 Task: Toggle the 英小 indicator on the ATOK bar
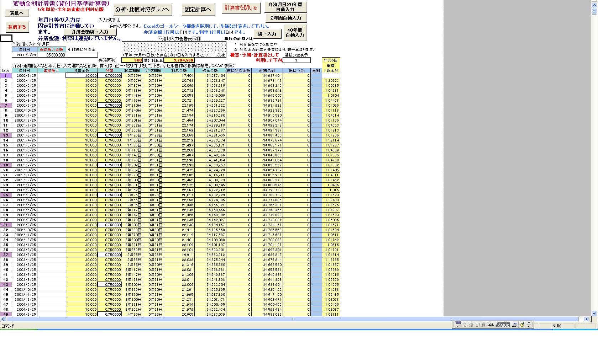[x=491, y=325]
